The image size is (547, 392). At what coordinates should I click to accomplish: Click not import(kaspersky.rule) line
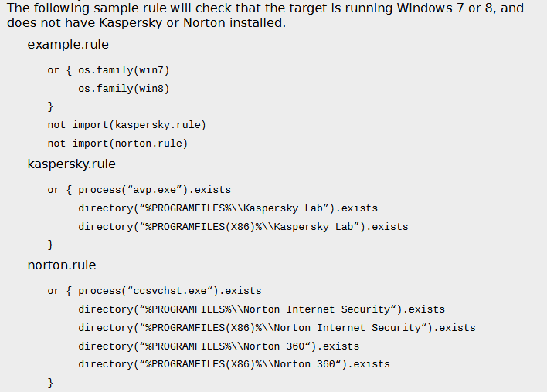[x=127, y=125]
